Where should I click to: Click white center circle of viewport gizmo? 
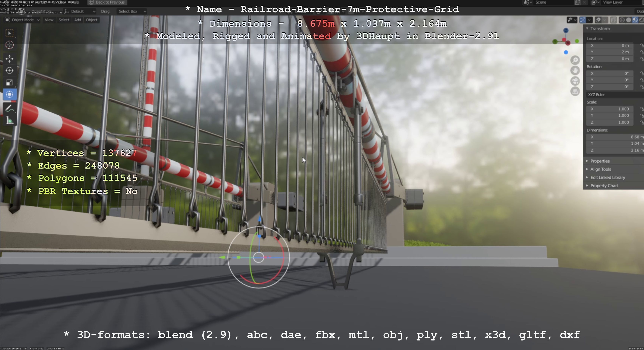(259, 257)
